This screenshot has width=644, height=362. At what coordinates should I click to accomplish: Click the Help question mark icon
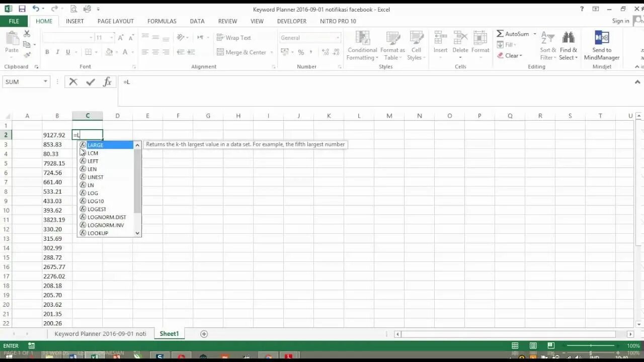coord(582,9)
